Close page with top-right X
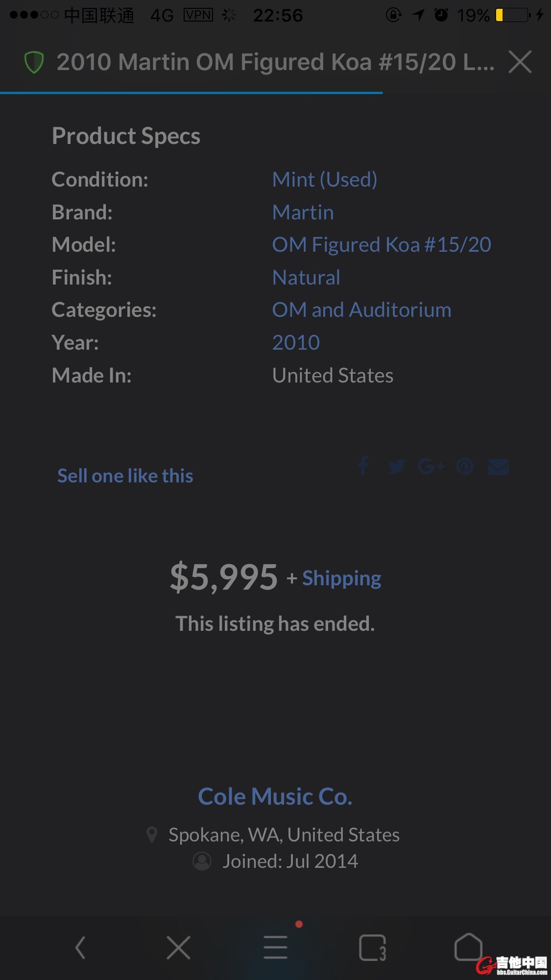Viewport: 551px width, 980px height. click(x=520, y=62)
